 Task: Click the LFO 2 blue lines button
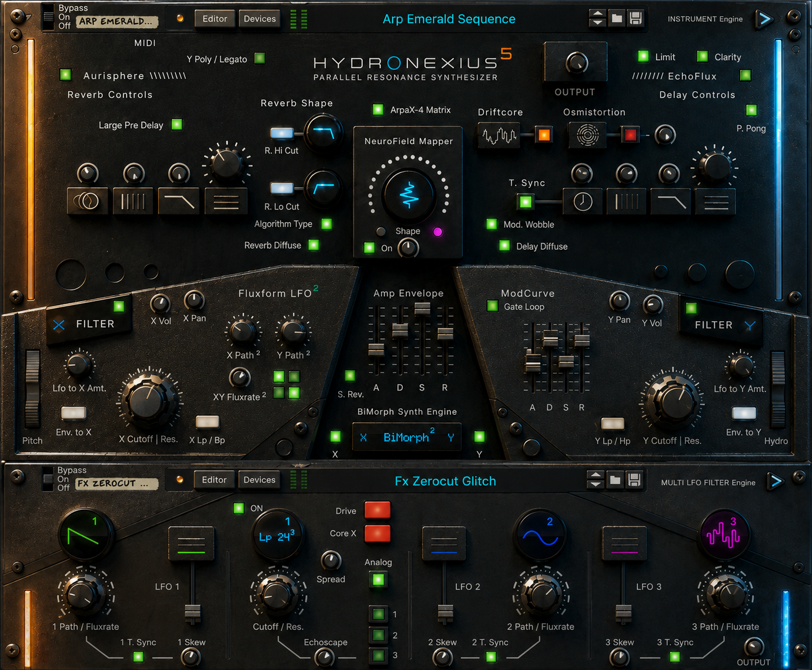point(444,544)
